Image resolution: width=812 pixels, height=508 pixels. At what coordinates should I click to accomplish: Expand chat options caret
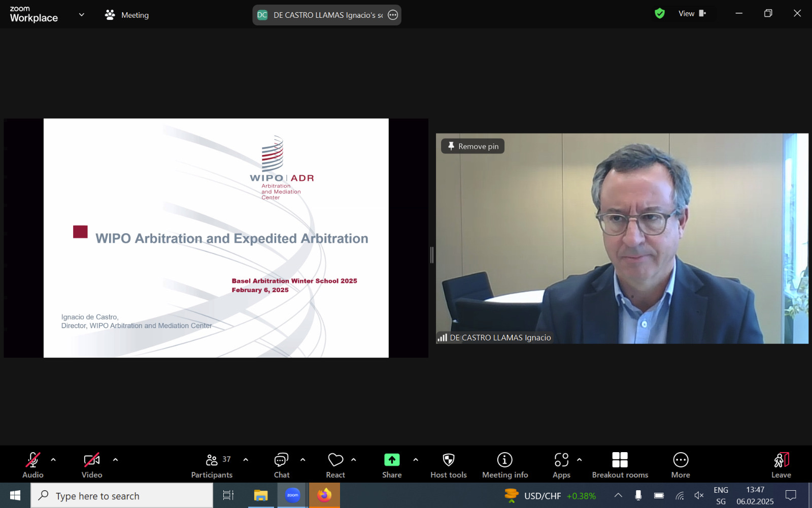(x=303, y=460)
